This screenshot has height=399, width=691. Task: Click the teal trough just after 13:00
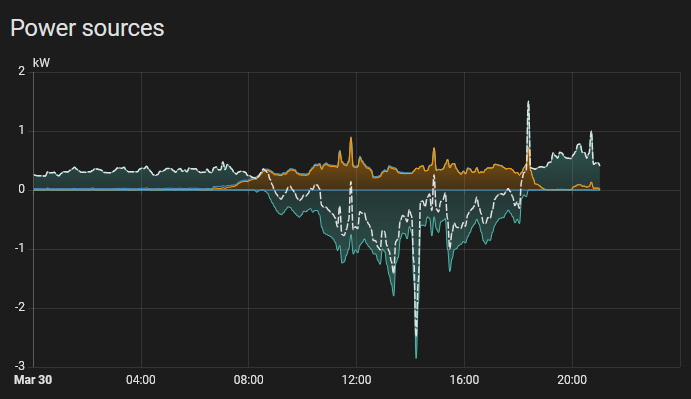click(394, 294)
